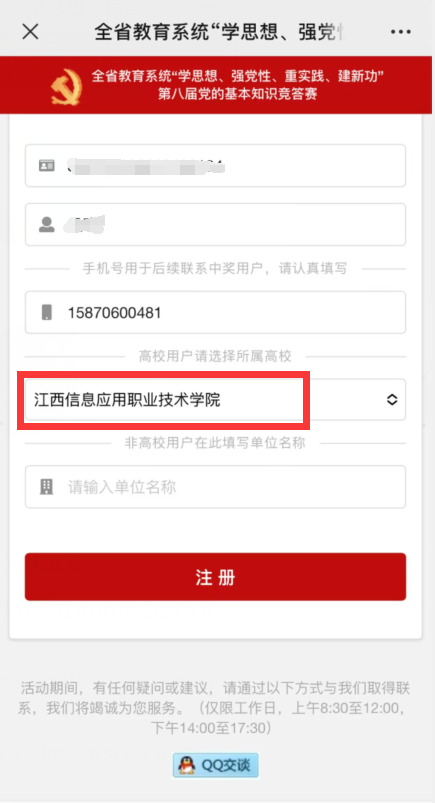Open the 江西信息应用职业技术学院 college selector

[215, 399]
